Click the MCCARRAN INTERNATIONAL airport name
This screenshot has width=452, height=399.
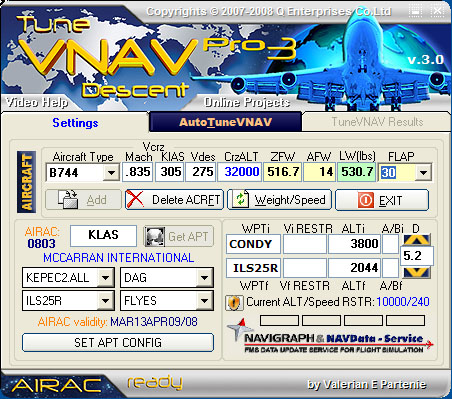click(119, 258)
